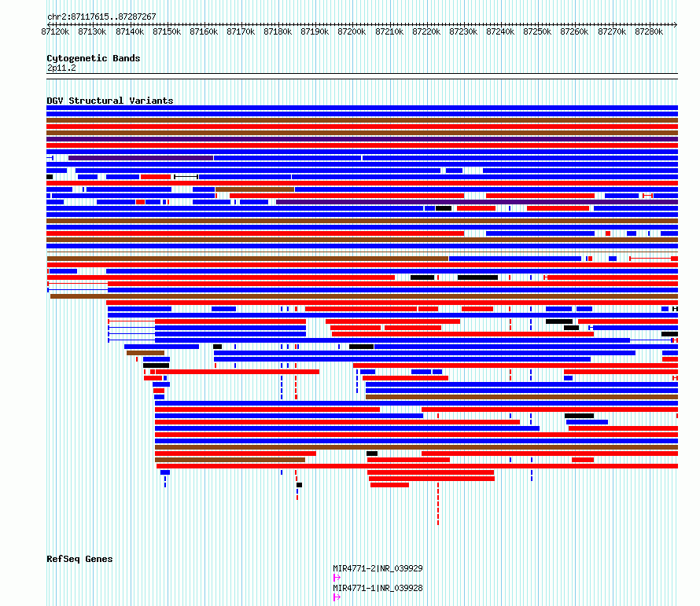
Task: Click the chr2:87117615..87287267 region coordinates
Action: [x=101, y=17]
